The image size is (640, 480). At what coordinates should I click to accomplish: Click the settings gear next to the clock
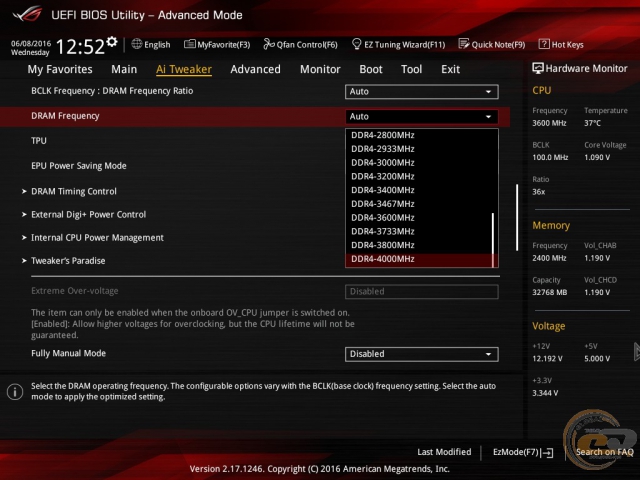111,42
